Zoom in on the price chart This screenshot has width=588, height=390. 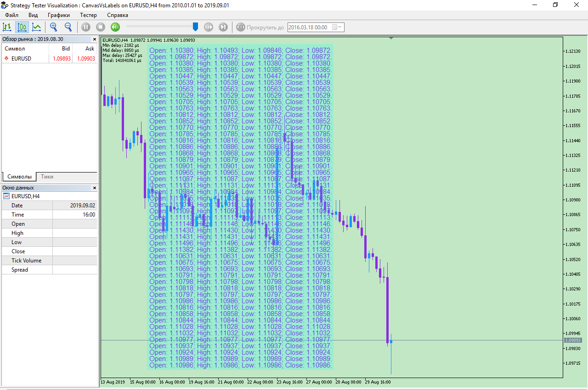point(53,27)
